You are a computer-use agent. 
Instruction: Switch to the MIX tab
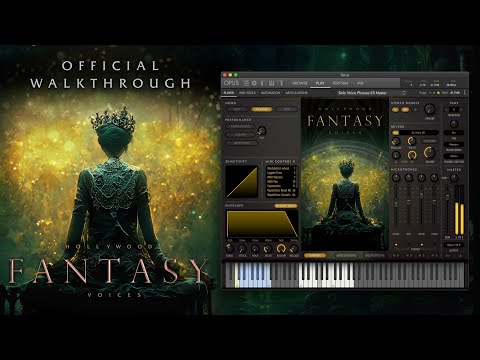coord(360,83)
